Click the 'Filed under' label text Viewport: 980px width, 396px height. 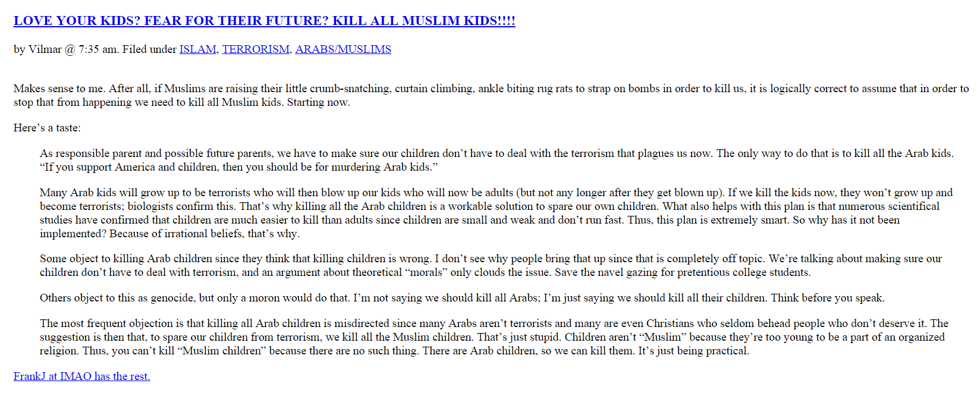(149, 49)
